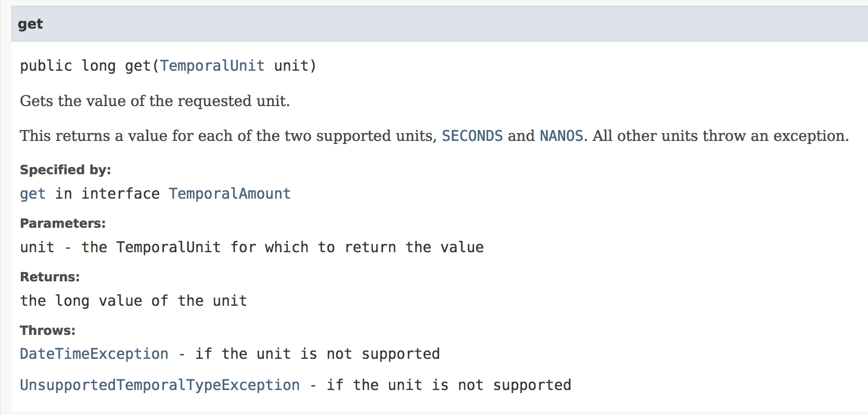Follow the SECONDS unit link
The height and width of the screenshot is (415, 868).
pyautogui.click(x=472, y=136)
